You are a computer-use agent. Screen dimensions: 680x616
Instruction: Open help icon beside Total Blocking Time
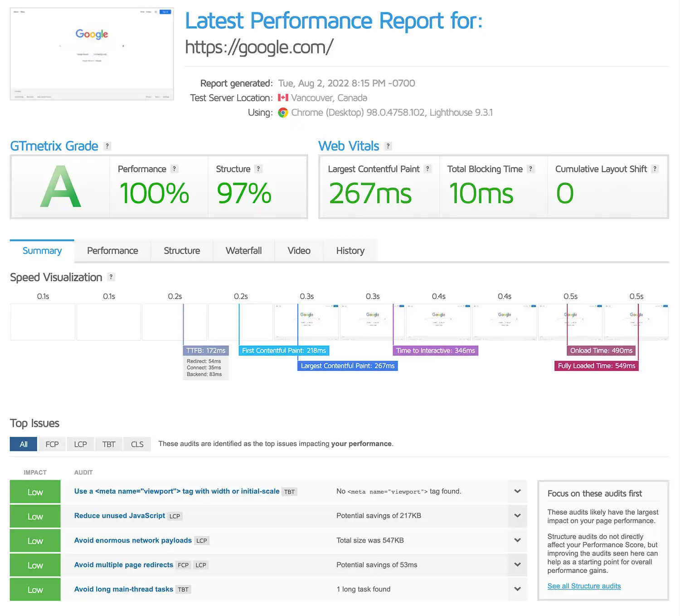531,169
